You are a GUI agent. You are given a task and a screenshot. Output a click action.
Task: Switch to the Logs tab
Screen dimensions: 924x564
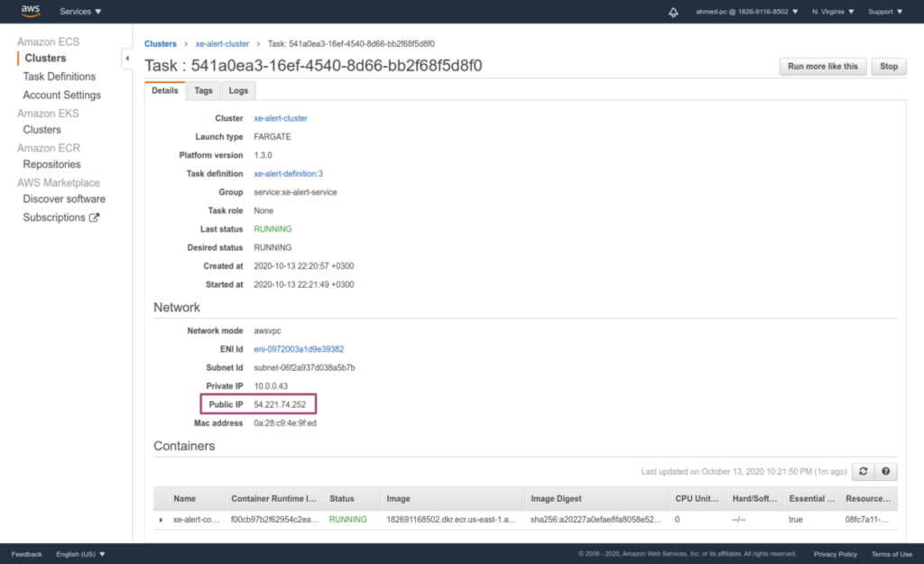click(238, 90)
